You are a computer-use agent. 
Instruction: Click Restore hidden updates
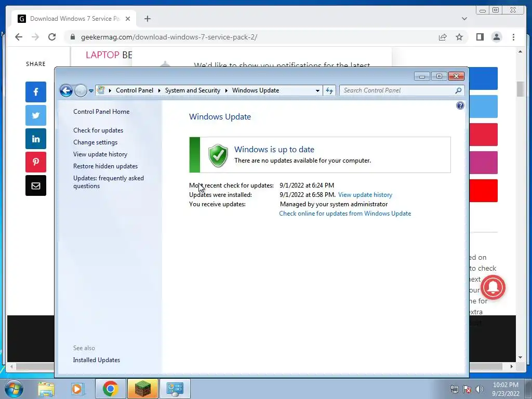pyautogui.click(x=105, y=166)
